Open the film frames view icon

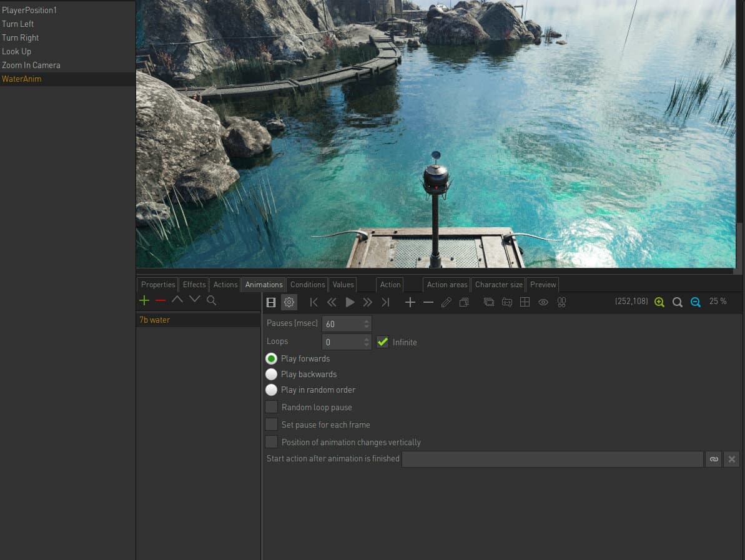click(271, 302)
